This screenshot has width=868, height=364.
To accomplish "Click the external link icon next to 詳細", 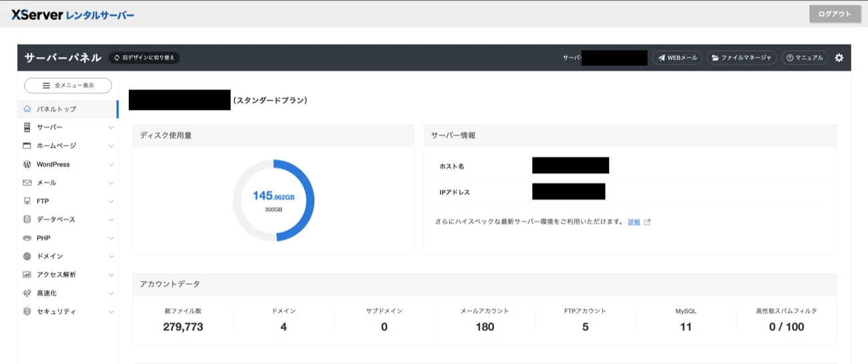I will click(647, 222).
